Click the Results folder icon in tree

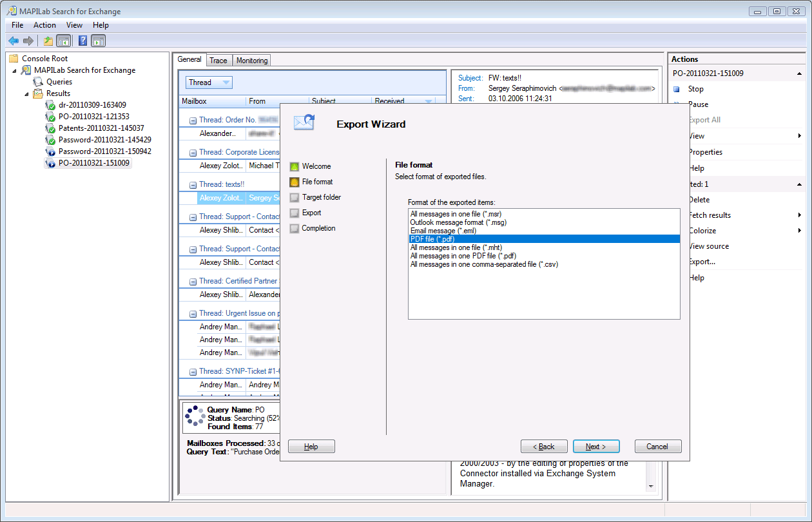[x=39, y=93]
